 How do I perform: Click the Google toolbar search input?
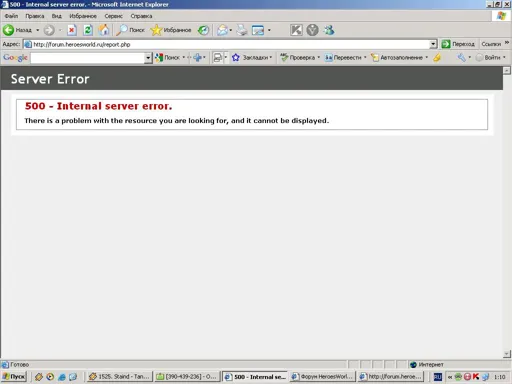click(x=88, y=58)
